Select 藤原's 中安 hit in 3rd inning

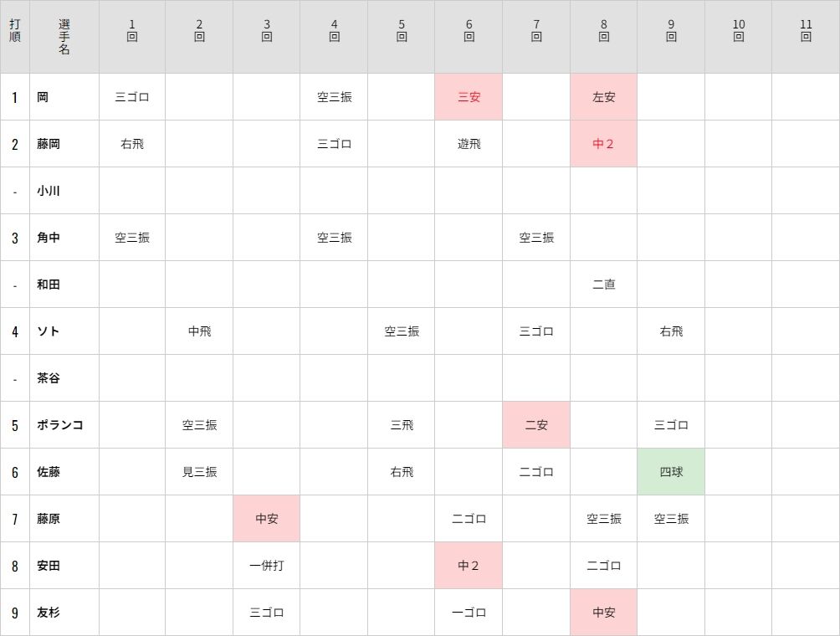pos(266,519)
